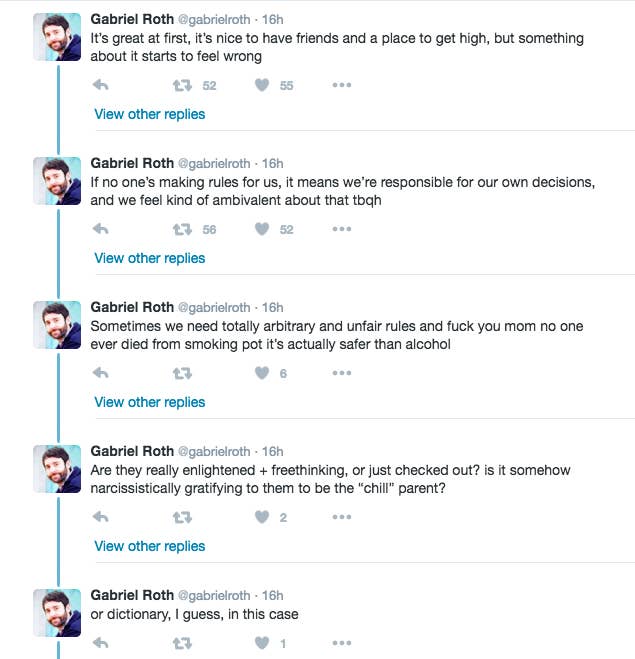The height and width of the screenshot is (659, 635).
Task: Reply to the "It's great at first" tweet
Action: [x=100, y=85]
